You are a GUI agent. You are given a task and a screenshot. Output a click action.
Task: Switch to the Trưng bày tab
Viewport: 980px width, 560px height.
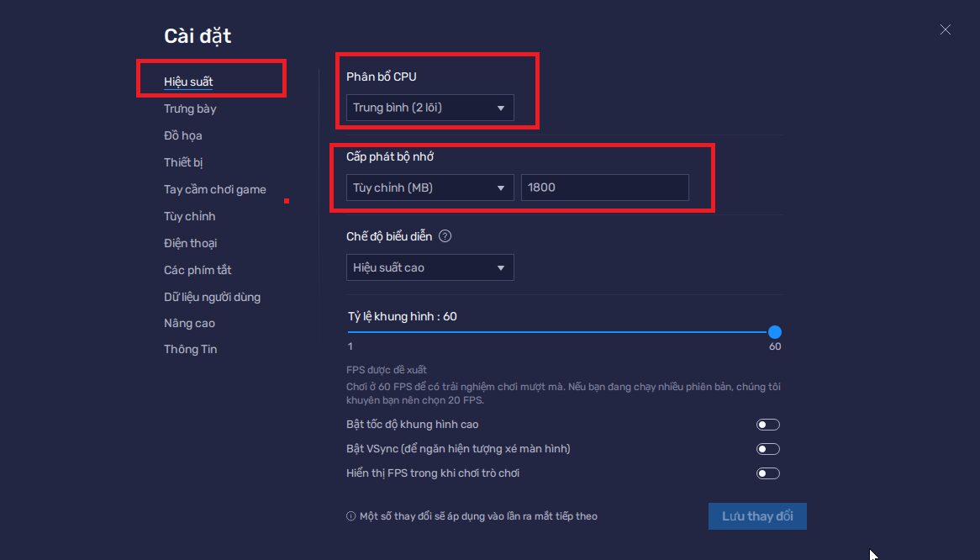(190, 108)
